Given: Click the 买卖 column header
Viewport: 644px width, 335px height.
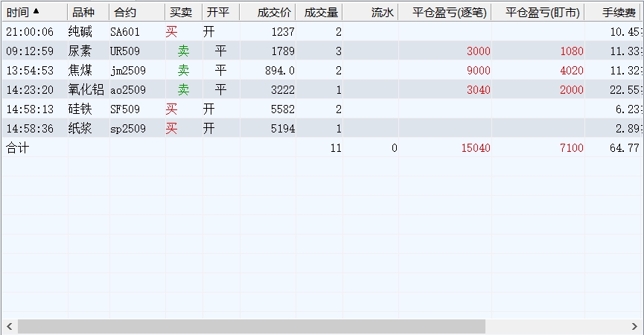Looking at the screenshot, I should [x=184, y=13].
